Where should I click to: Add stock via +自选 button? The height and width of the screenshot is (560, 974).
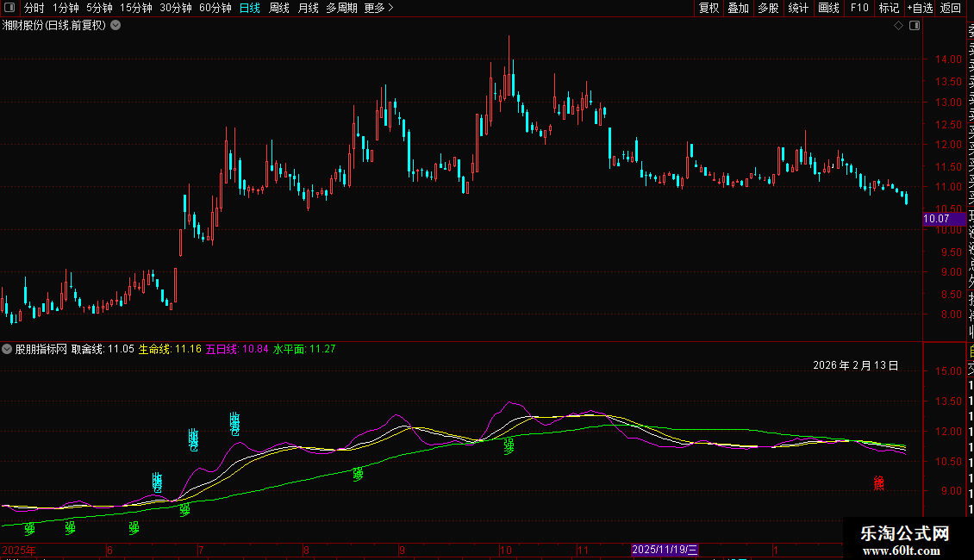(x=920, y=8)
